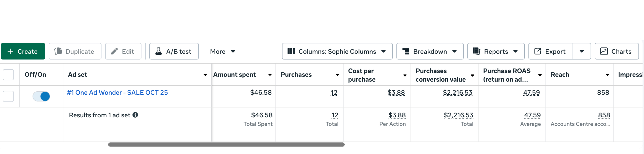Viewport: 644px width, 154px height.
Task: Click the Edit pencil icon
Action: pyautogui.click(x=114, y=51)
